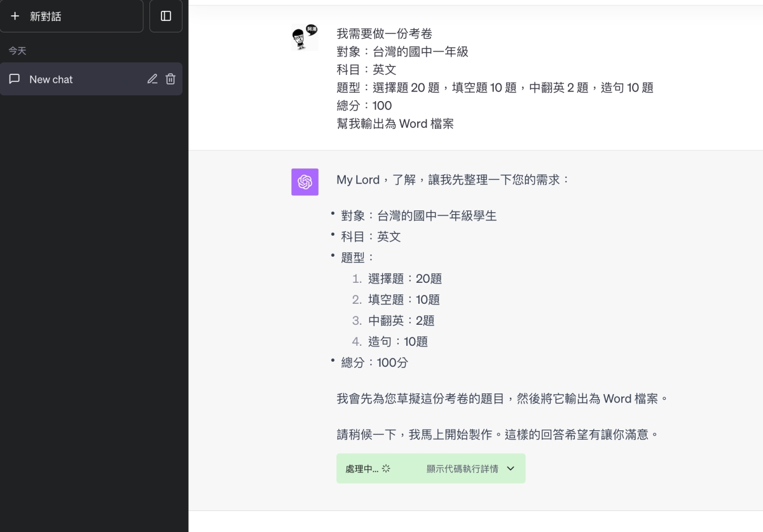
Task: Click the user's cartoon avatar picture
Action: 305,38
